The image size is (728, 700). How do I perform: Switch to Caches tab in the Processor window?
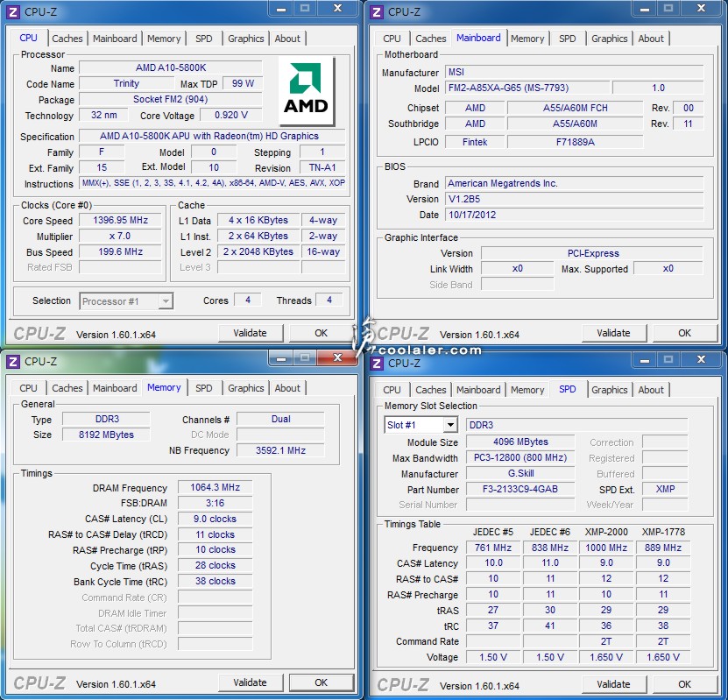coord(67,39)
